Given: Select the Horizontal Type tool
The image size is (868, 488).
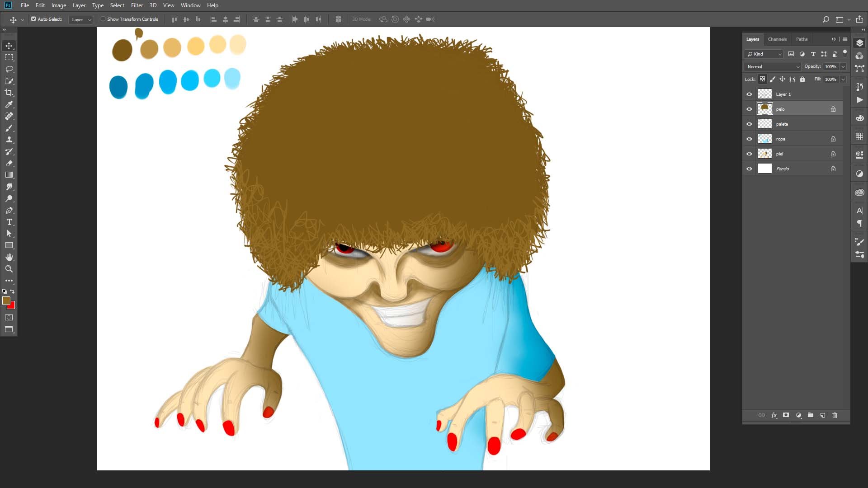Looking at the screenshot, I should tap(9, 222).
